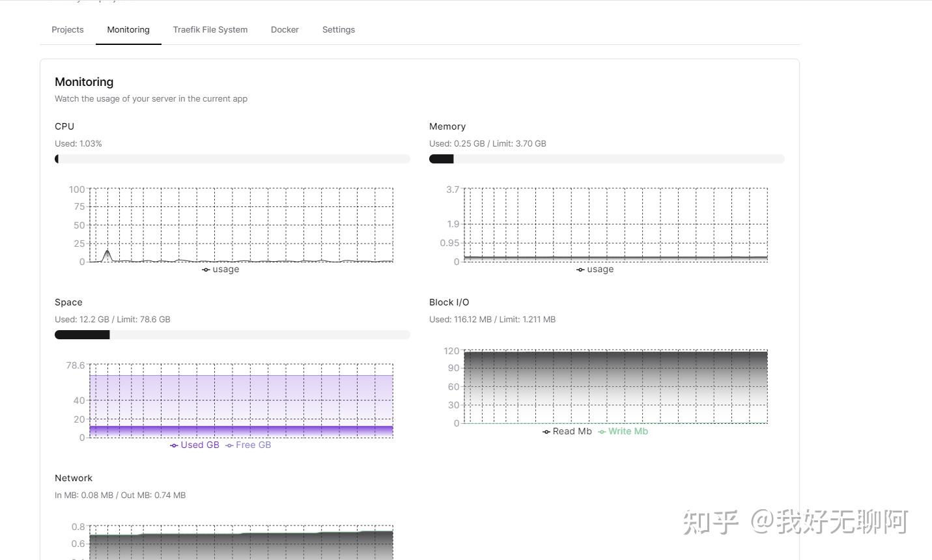
Task: Switch to the Projects tab
Action: pos(67,29)
